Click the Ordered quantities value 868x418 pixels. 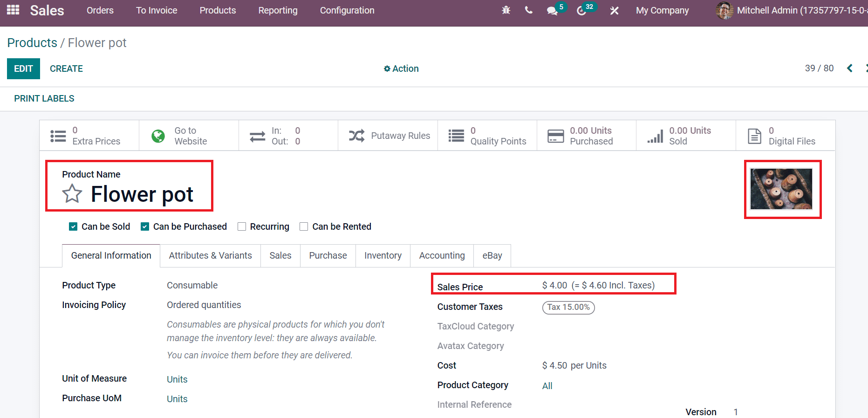pyautogui.click(x=204, y=305)
